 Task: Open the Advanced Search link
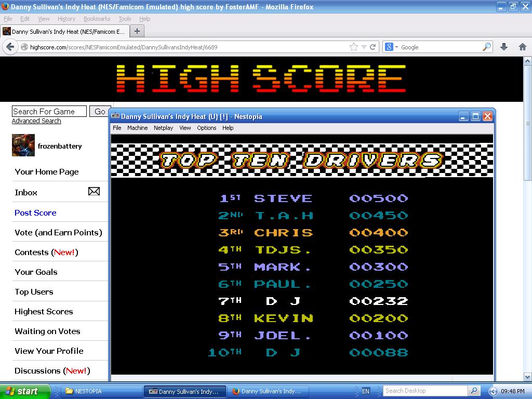pos(37,121)
